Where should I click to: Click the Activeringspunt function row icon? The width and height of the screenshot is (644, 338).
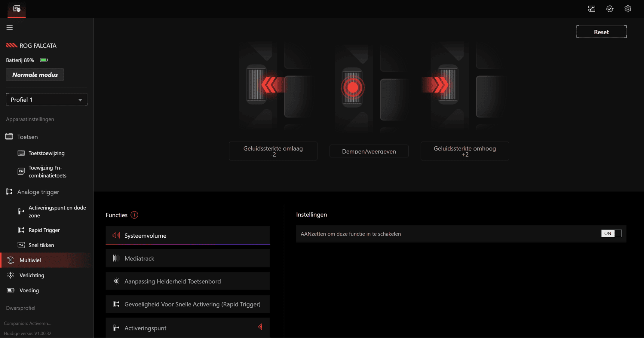click(116, 328)
